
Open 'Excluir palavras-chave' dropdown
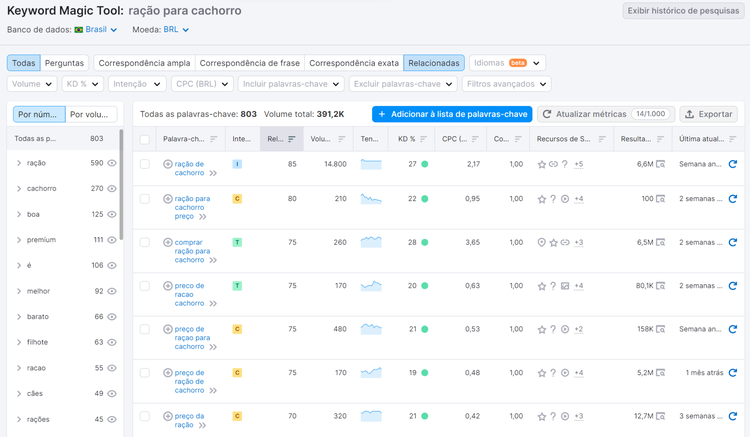(x=403, y=84)
